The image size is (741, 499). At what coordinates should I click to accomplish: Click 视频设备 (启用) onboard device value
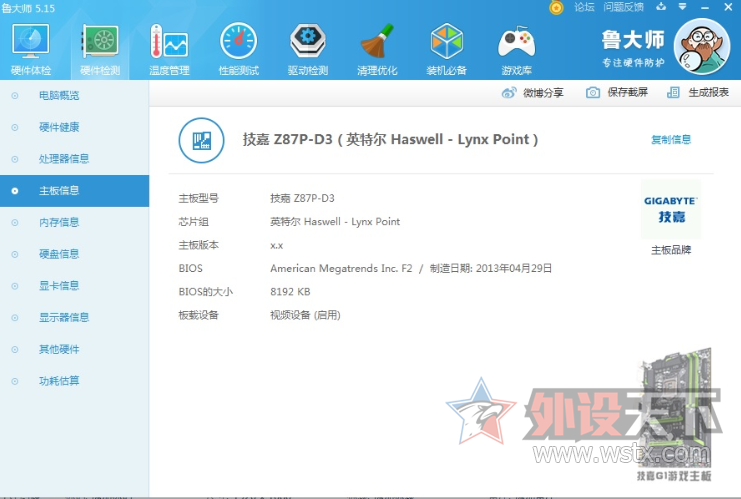(x=305, y=315)
